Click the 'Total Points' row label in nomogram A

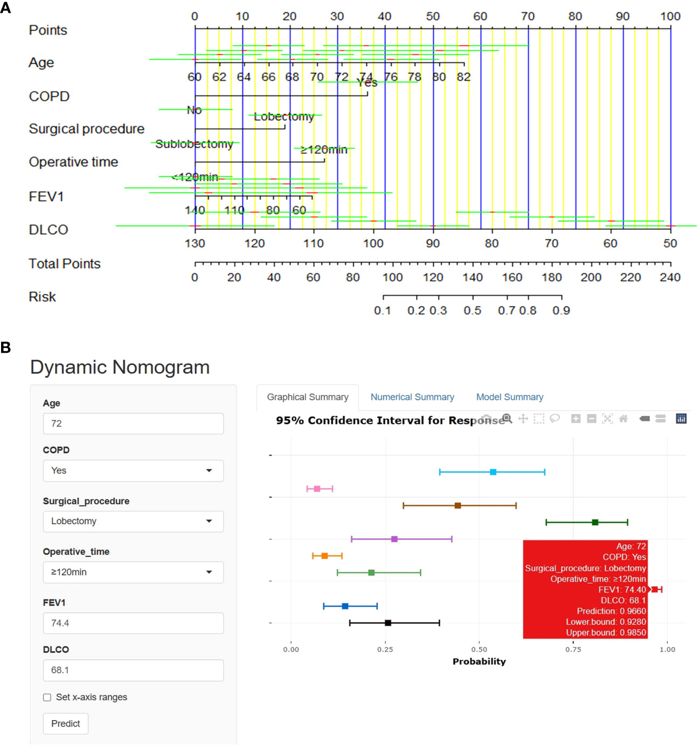65,264
